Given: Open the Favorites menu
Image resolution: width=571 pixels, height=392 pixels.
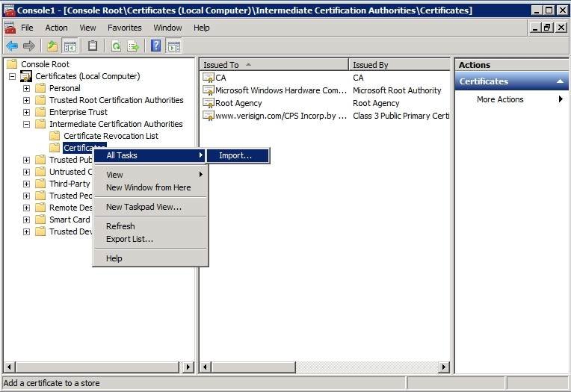Looking at the screenshot, I should pyautogui.click(x=125, y=28).
